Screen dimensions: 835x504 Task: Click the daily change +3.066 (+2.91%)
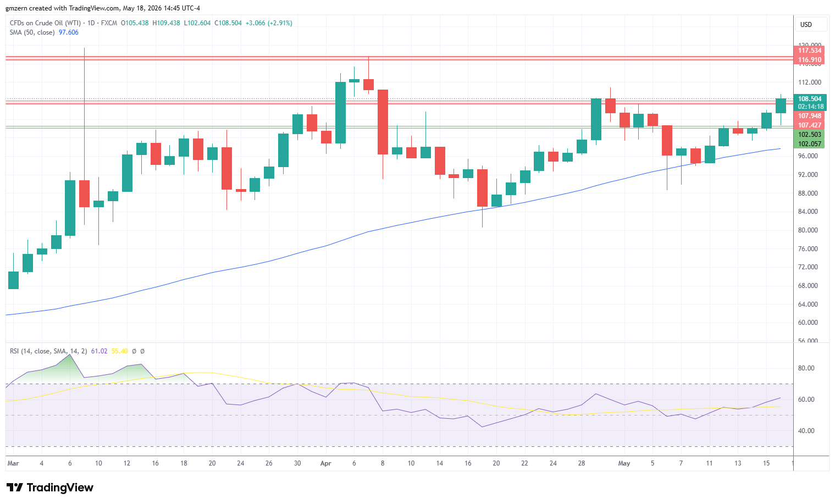click(x=269, y=23)
